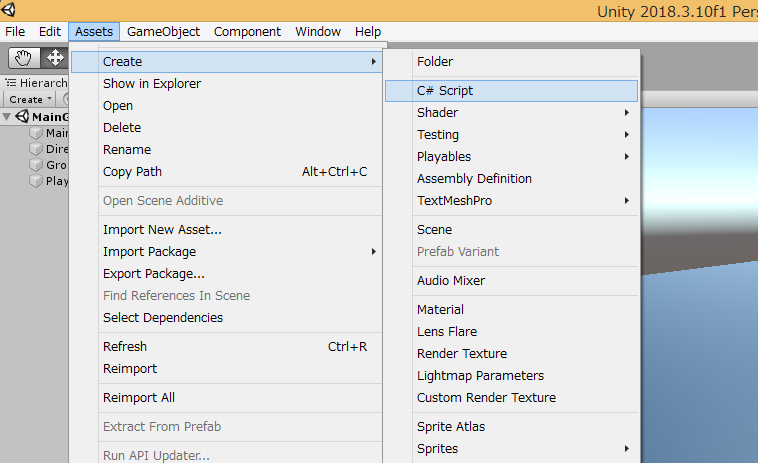Choose Create in Assets menu
Image resolution: width=758 pixels, height=463 pixels.
(x=226, y=62)
